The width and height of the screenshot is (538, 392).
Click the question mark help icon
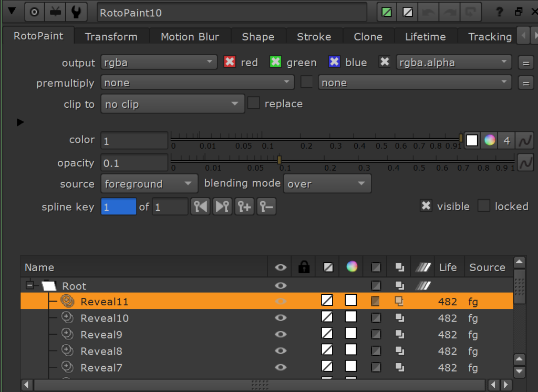click(x=500, y=13)
